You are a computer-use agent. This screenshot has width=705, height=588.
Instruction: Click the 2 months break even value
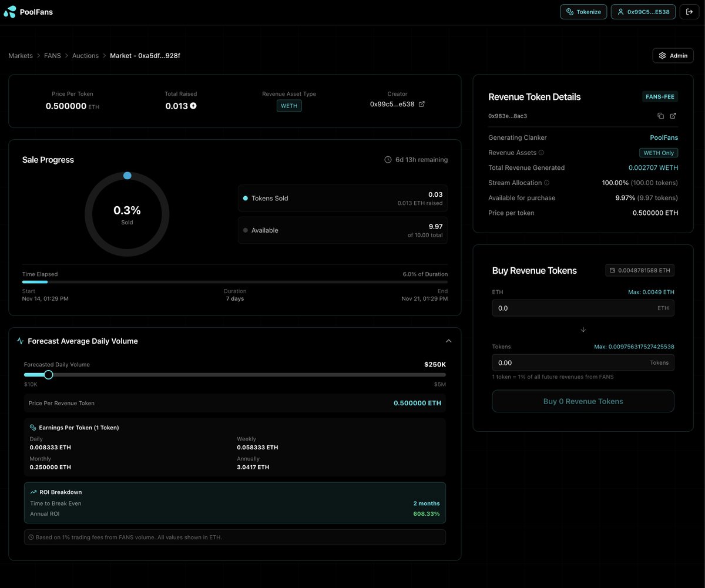tap(427, 503)
